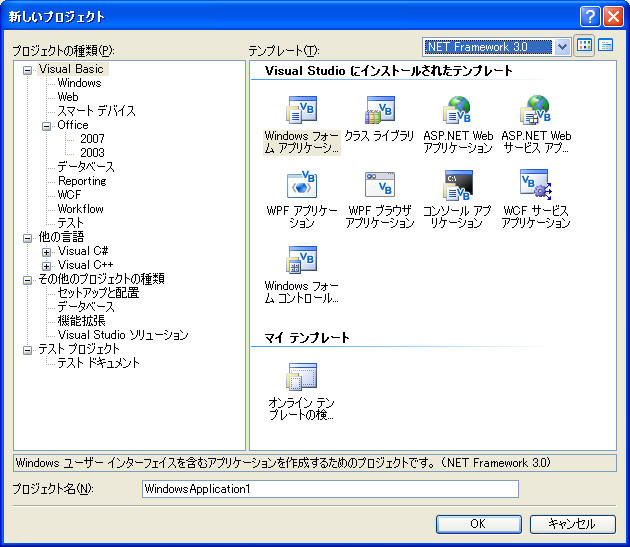Expand the Visual C++ node
Screen dimensions: 630x547
47,266
